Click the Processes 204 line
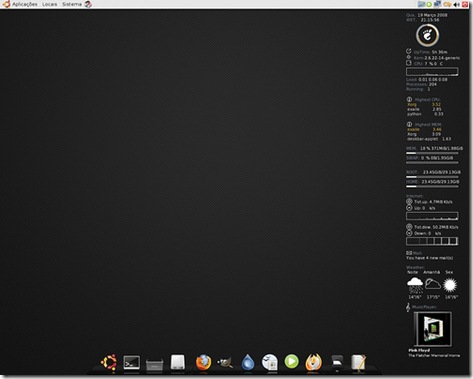Image resolution: width=473 pixels, height=379 pixels. coord(421,84)
